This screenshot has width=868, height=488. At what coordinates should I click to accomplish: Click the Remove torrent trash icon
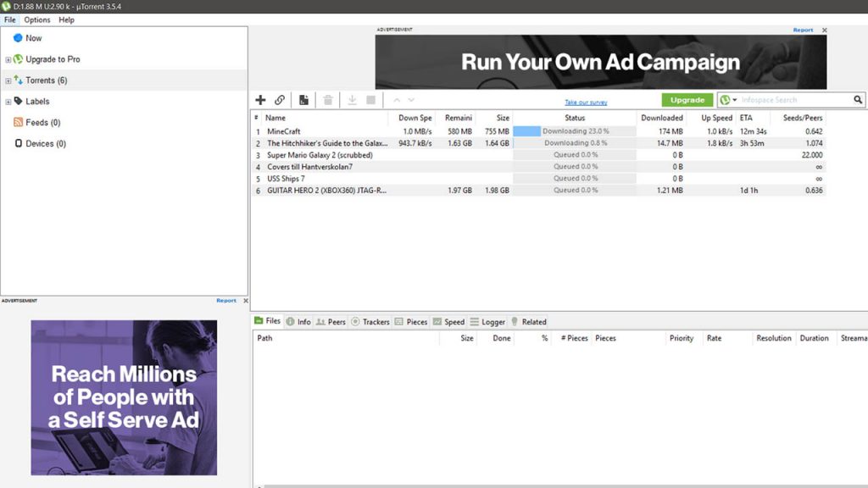point(327,100)
